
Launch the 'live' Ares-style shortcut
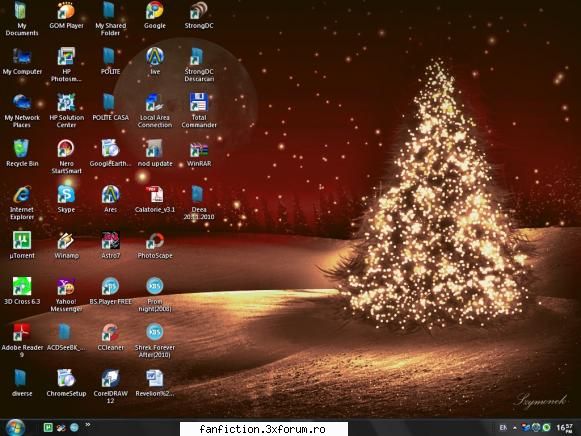tap(155, 56)
